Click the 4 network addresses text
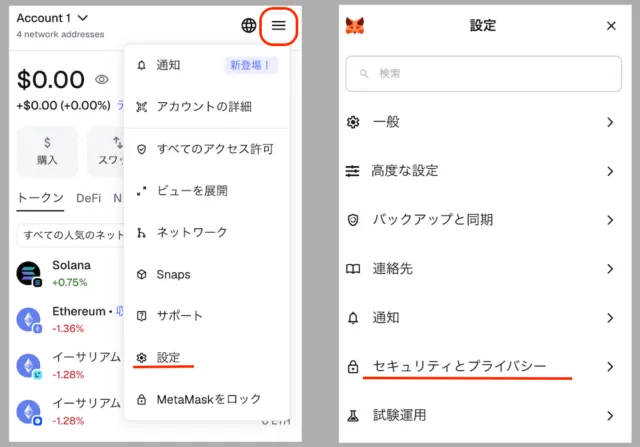The height and width of the screenshot is (447, 640). [x=60, y=34]
